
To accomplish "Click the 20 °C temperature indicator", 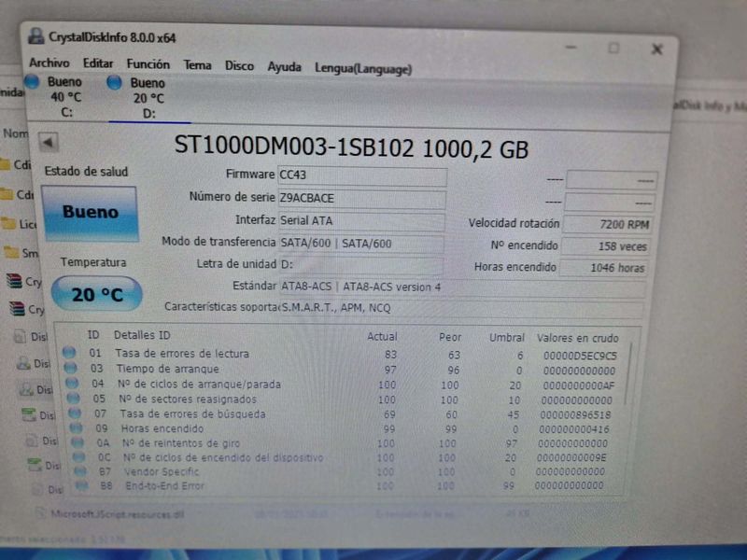I will click(97, 294).
